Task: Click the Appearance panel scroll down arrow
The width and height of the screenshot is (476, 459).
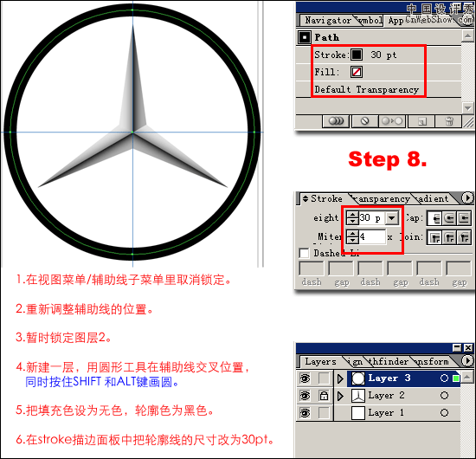Action: [467, 107]
